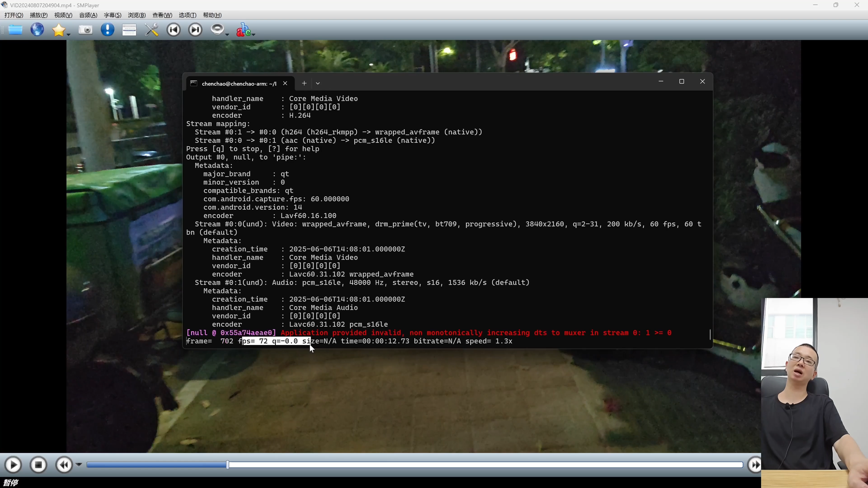The width and height of the screenshot is (868, 488).
Task: Open the 音频(A) menu
Action: tap(88, 15)
